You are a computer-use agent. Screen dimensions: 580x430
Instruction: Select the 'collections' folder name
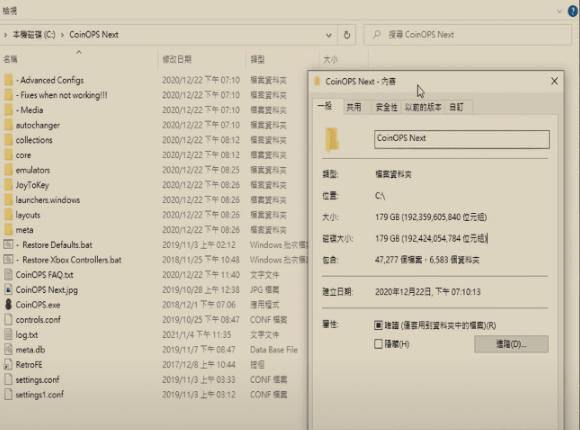pyautogui.click(x=34, y=140)
